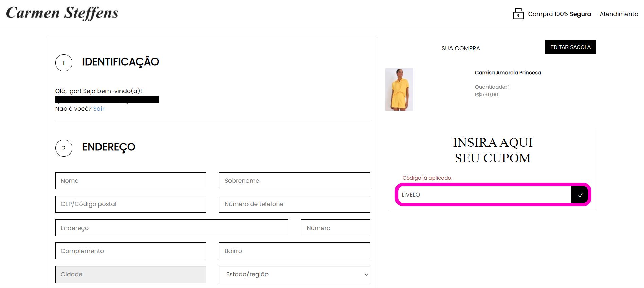The width and height of the screenshot is (644, 288).
Task: Click the Identificação section heading
Action: [121, 62]
